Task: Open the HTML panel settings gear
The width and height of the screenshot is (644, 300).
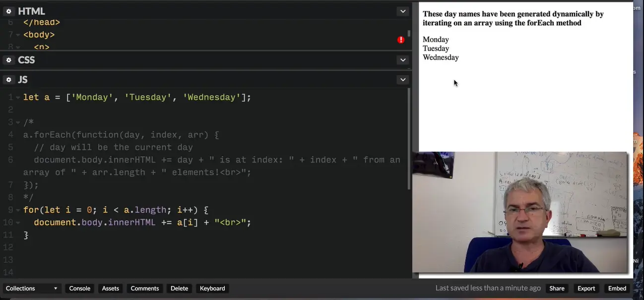Action: [8, 11]
